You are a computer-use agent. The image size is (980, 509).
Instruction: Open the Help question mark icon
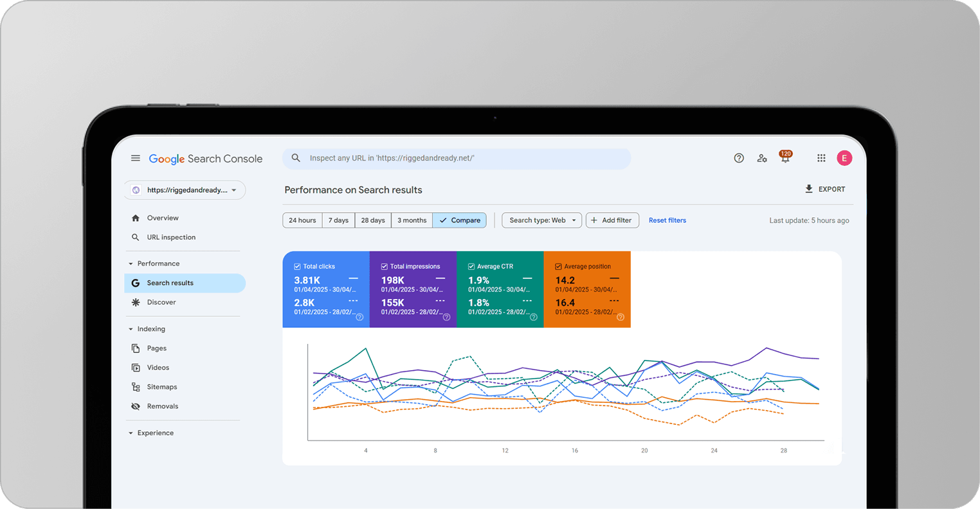pos(739,158)
